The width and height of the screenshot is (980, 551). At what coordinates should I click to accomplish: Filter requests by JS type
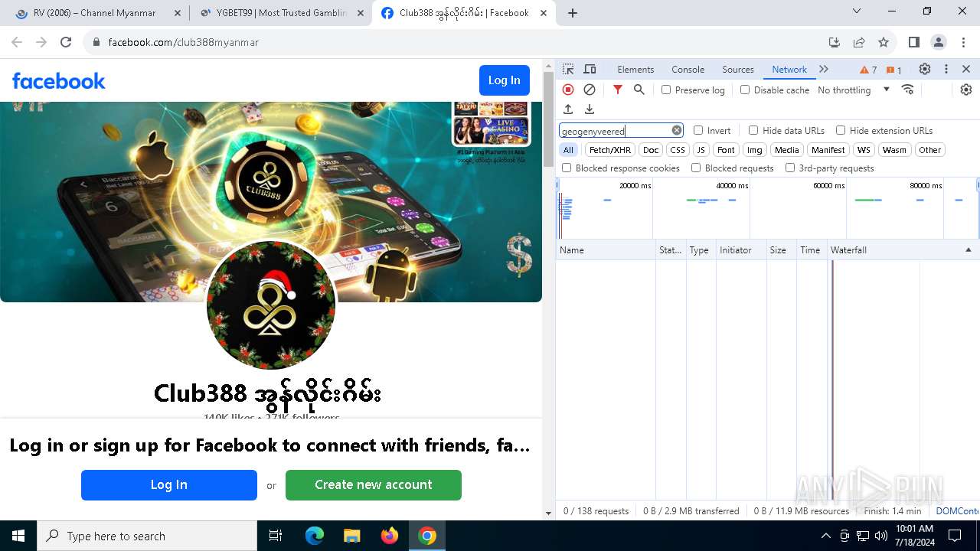(701, 150)
